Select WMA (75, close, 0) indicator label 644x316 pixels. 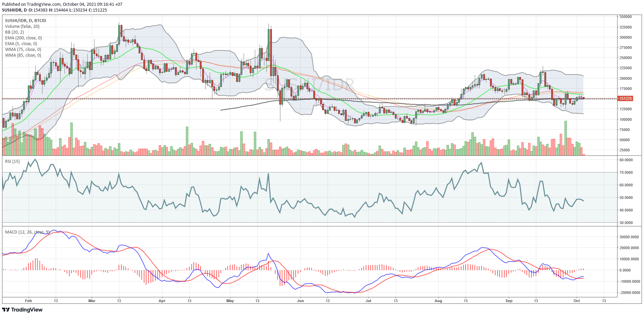click(23, 50)
